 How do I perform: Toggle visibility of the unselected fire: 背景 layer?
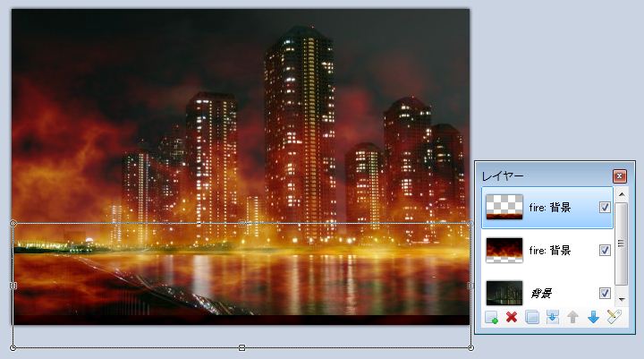coord(605,250)
